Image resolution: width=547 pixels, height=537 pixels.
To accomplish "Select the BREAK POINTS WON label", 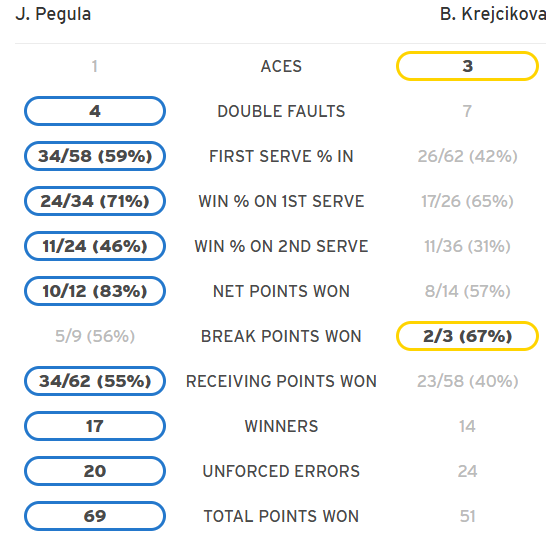I will click(x=281, y=336).
